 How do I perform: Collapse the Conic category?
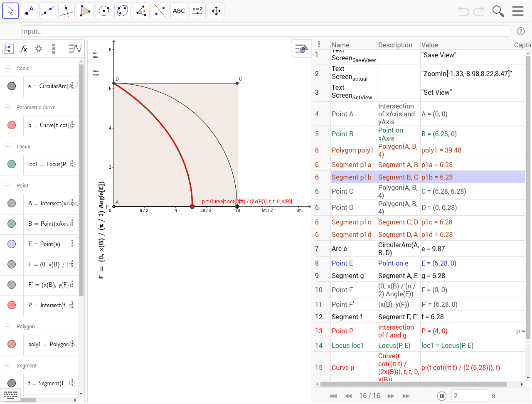(x=7, y=69)
